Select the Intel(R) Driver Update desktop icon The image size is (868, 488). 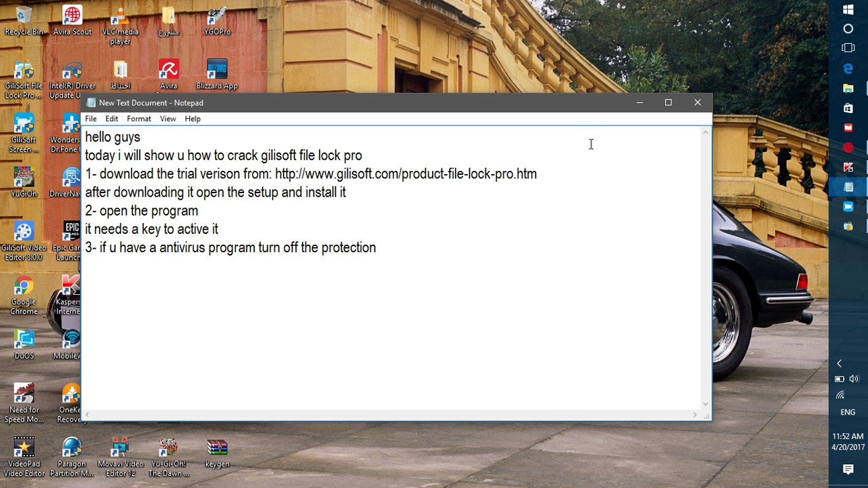(73, 80)
